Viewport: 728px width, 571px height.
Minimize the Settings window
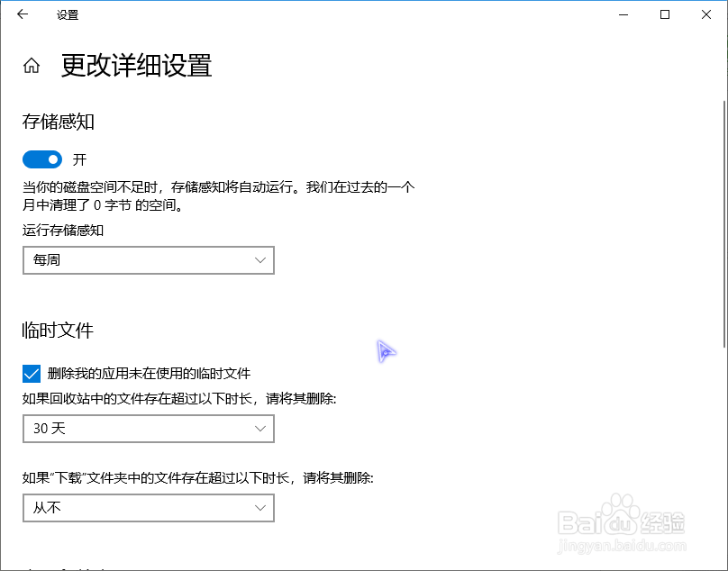pos(623,14)
